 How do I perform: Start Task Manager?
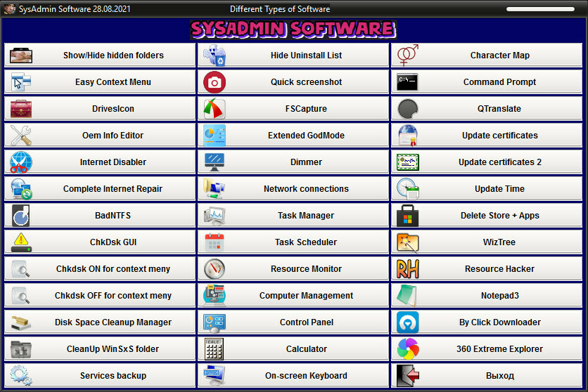(293, 215)
